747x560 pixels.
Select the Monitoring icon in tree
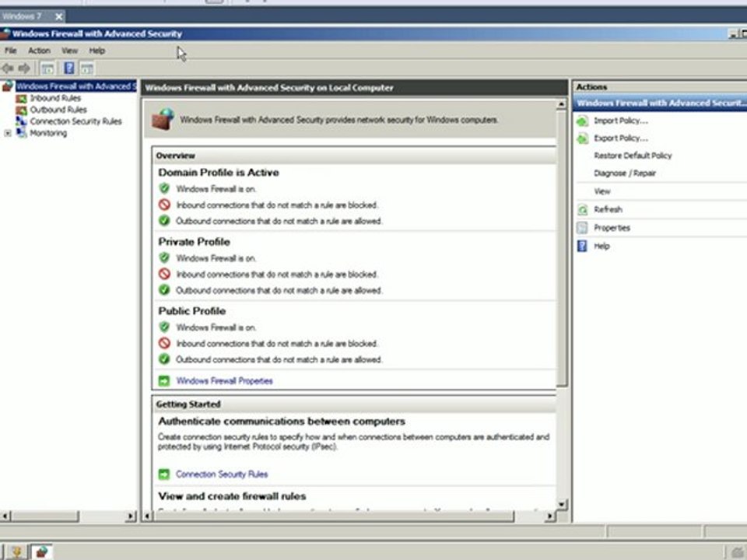click(21, 133)
